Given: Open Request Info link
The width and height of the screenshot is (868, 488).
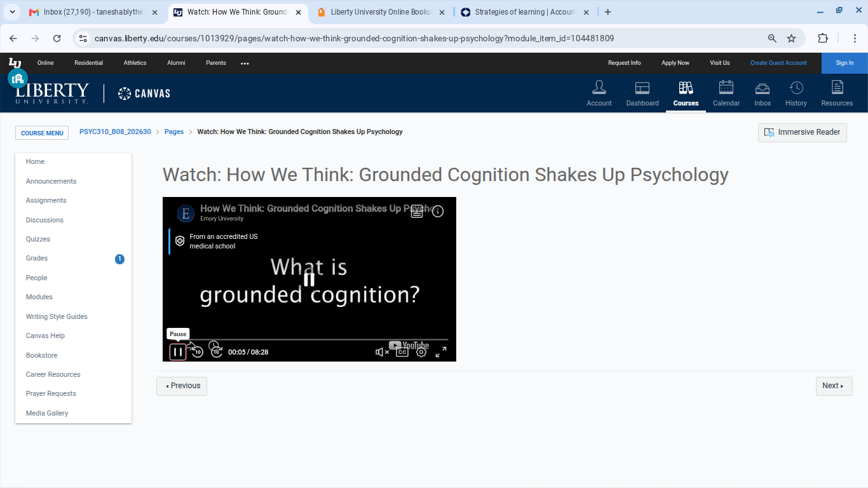Looking at the screenshot, I should [x=624, y=63].
